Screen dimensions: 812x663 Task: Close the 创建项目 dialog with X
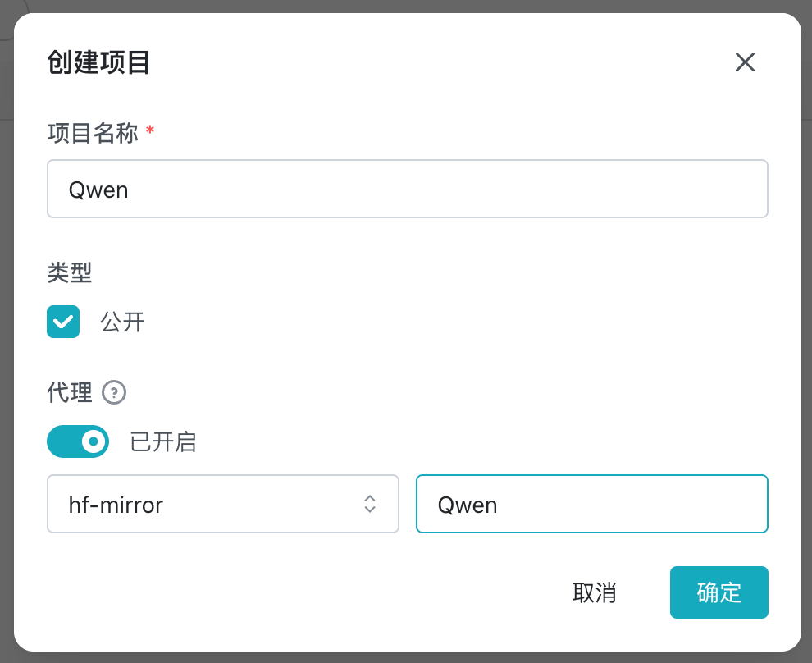tap(745, 62)
